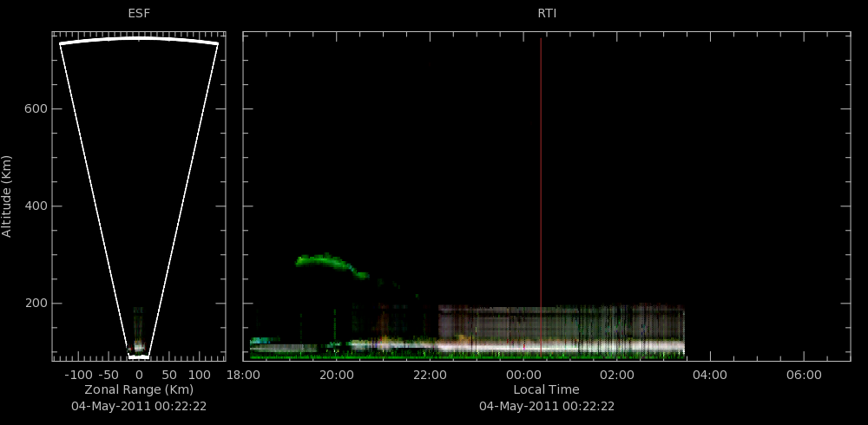This screenshot has width=868, height=425.
Task: Click the 600 altitude tick label
Action: (36, 109)
